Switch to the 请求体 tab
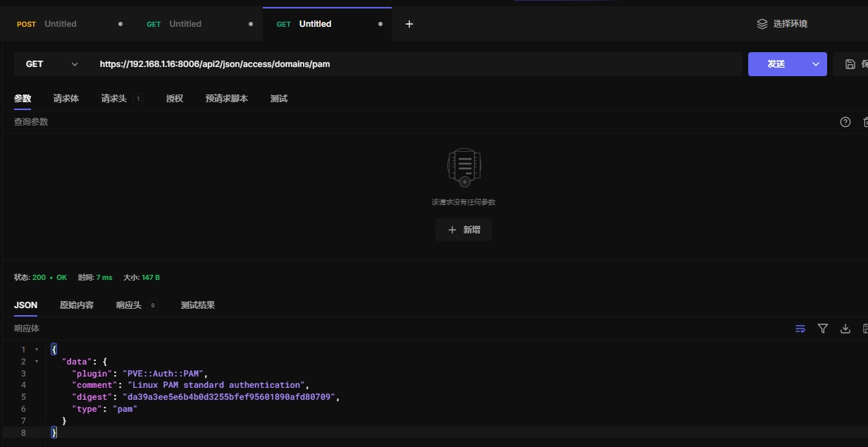The width and height of the screenshot is (868, 447). 66,99
